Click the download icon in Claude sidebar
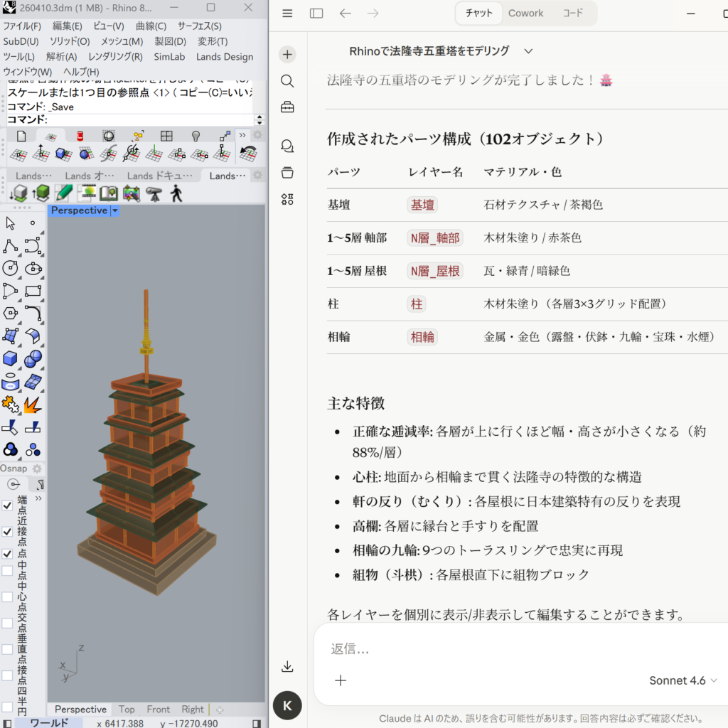Screen dimensions: 728x728 click(x=287, y=666)
